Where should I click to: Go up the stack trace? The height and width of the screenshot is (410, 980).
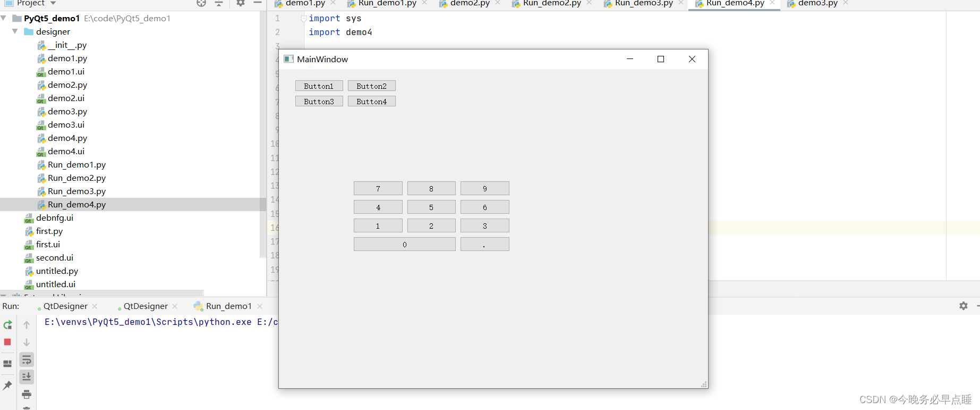(27, 325)
